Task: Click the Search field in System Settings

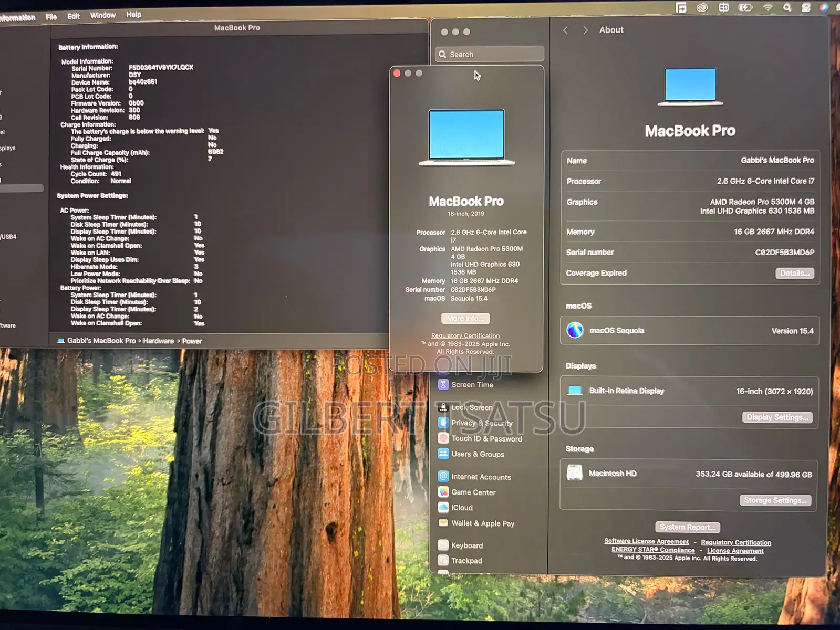Action: (x=490, y=54)
